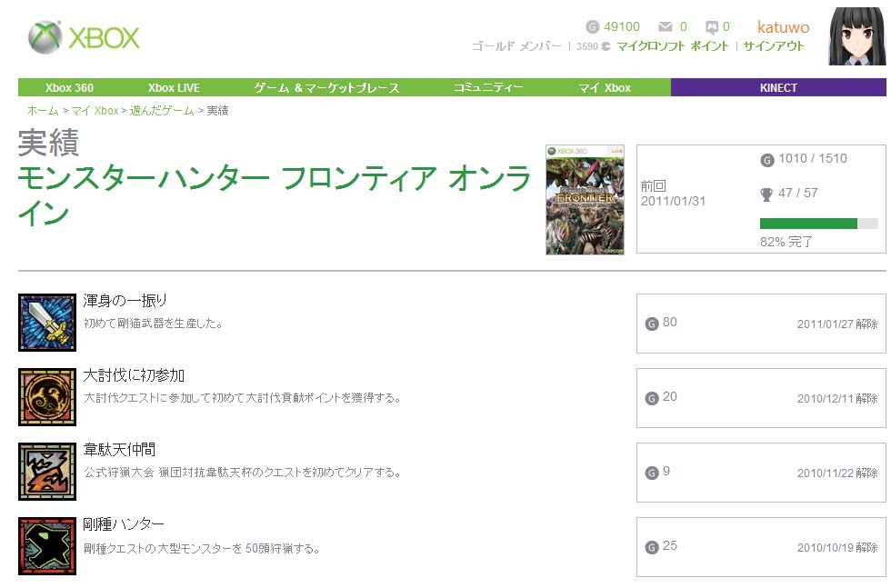Open the コミュニティー tab
Image resolution: width=891 pixels, height=588 pixels.
click(488, 87)
